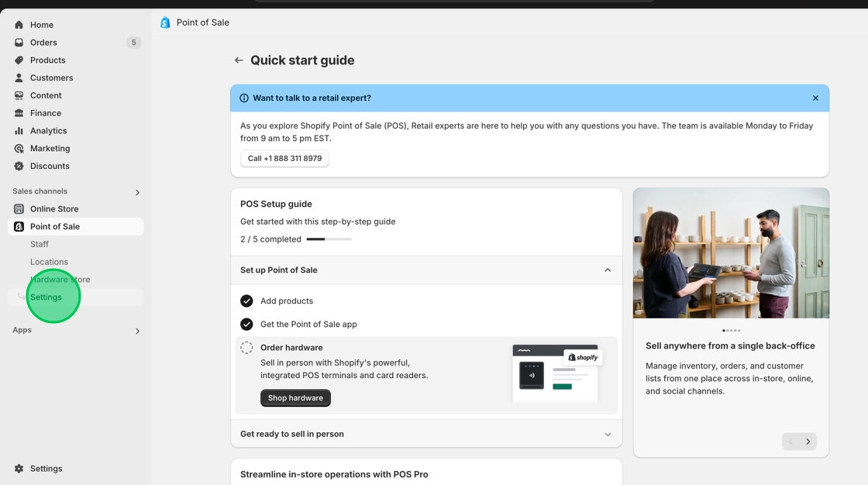Click the Get the Point of Sale app checkmark
Screen dimensions: 868x485
[x=247, y=324]
